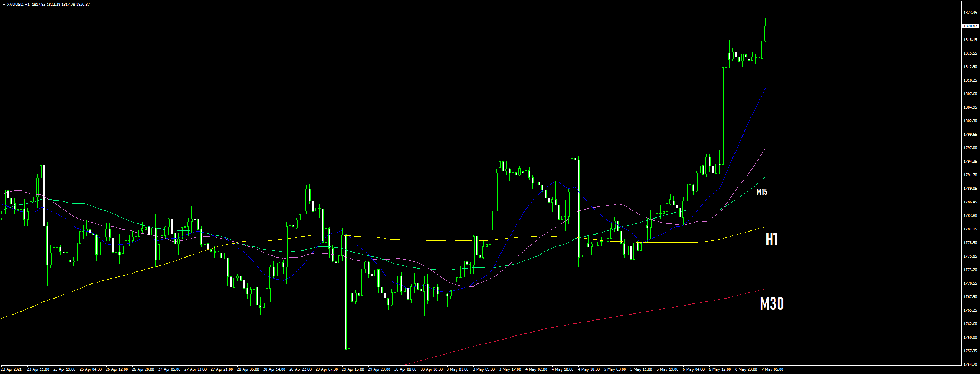Click the 7 May 05:00 time label

click(x=772, y=369)
